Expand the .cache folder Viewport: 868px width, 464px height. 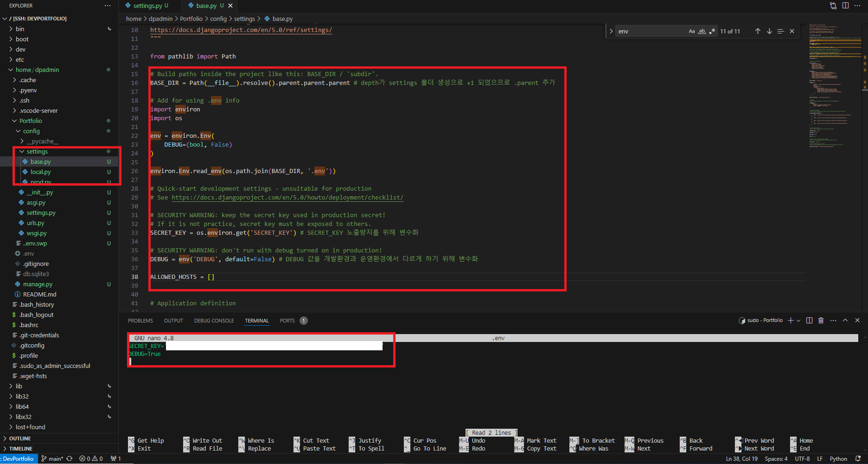coord(28,80)
